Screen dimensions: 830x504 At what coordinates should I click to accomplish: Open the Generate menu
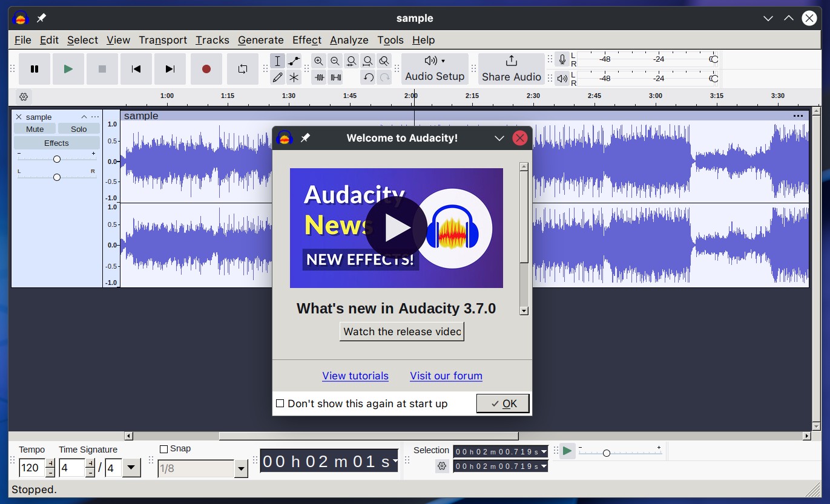pos(261,40)
